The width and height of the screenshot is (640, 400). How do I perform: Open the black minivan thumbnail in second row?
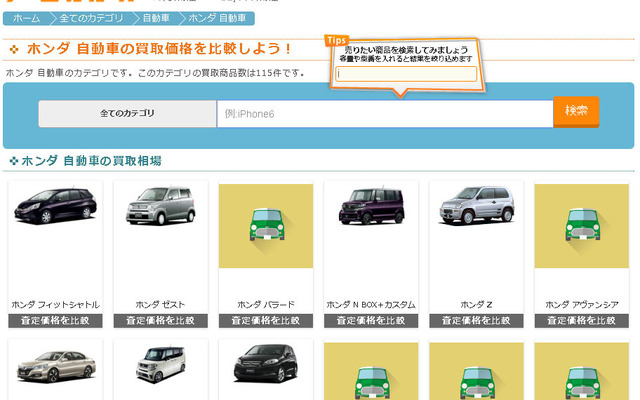pyautogui.click(x=266, y=363)
